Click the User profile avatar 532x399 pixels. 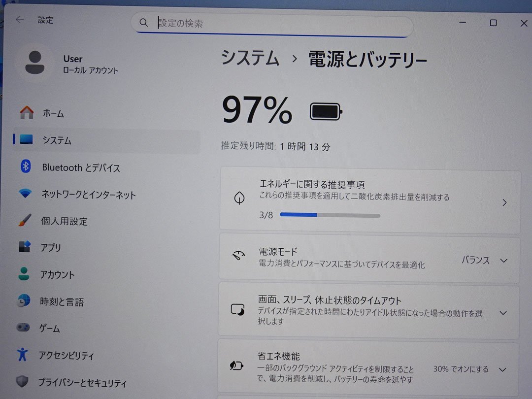34,63
